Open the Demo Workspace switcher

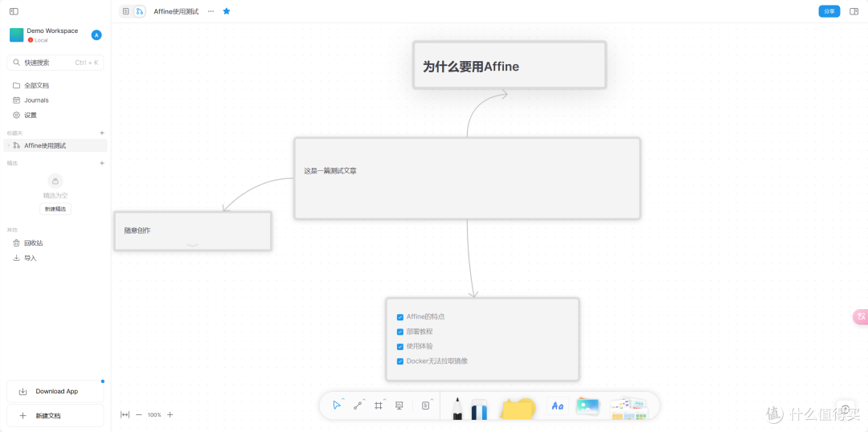pyautogui.click(x=44, y=35)
